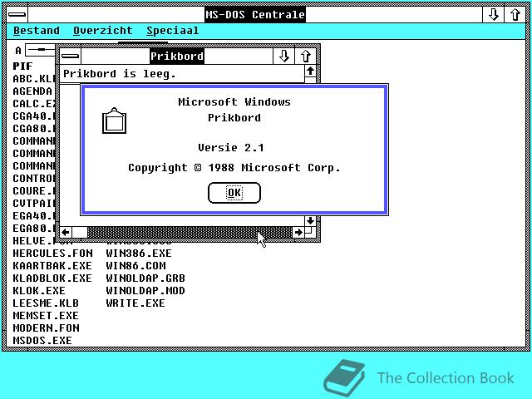Select KLADBLOK.EXE in file list

coord(52,278)
